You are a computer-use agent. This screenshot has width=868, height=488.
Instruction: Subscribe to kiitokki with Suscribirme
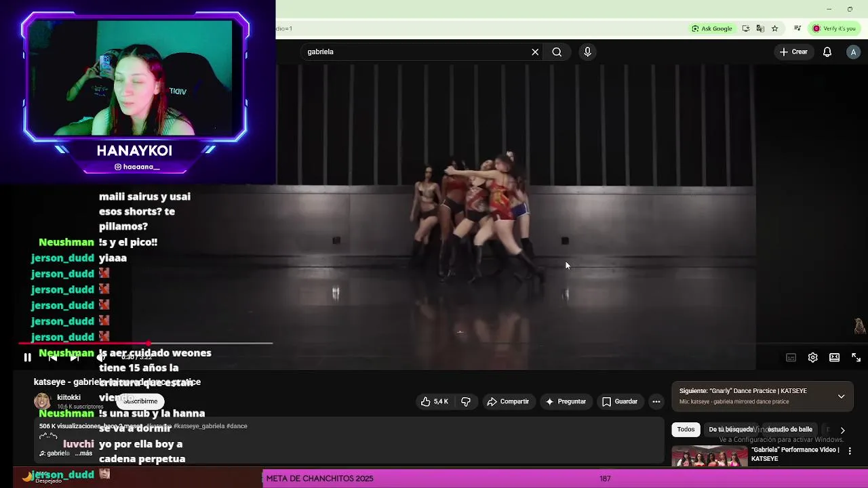[140, 401]
